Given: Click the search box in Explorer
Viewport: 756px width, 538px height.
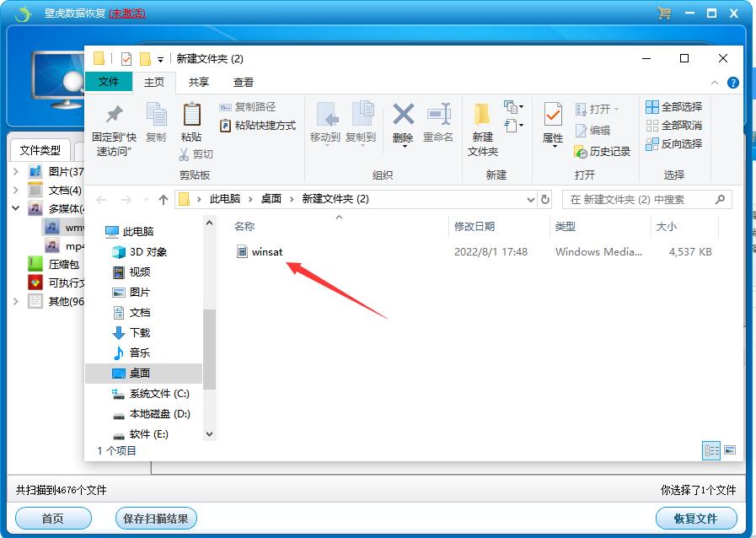Looking at the screenshot, I should click(x=639, y=200).
